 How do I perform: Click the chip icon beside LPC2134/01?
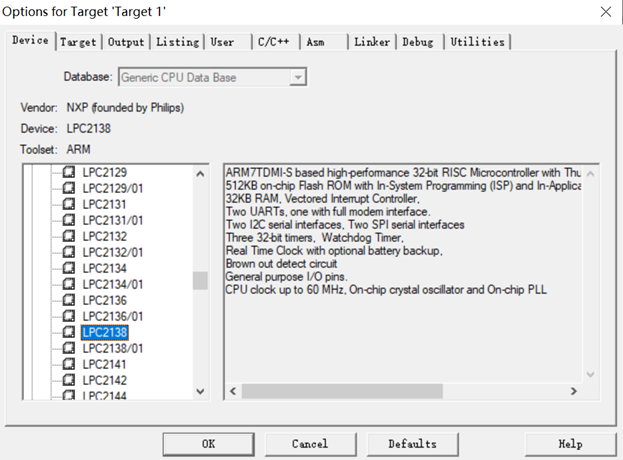69,284
